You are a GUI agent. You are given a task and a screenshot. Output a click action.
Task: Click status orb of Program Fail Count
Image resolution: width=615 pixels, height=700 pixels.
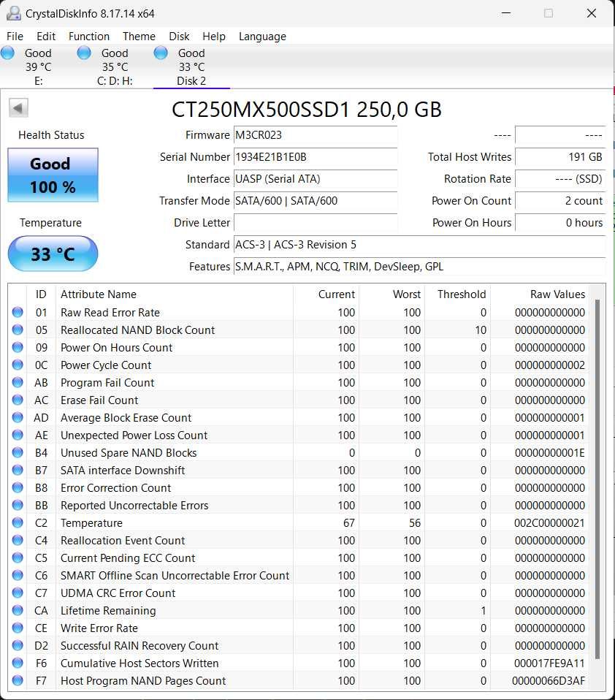[x=18, y=383]
